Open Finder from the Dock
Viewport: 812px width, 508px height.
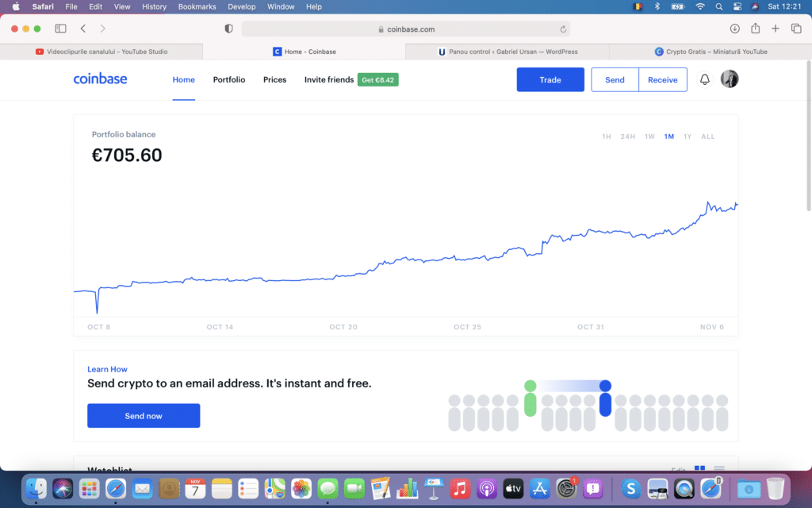(x=36, y=488)
